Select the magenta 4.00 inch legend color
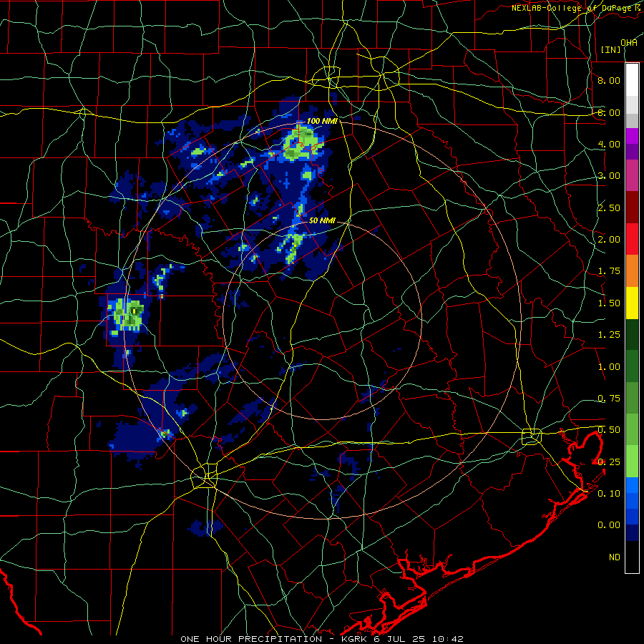Image resolution: width=644 pixels, height=644 pixels. point(632,136)
